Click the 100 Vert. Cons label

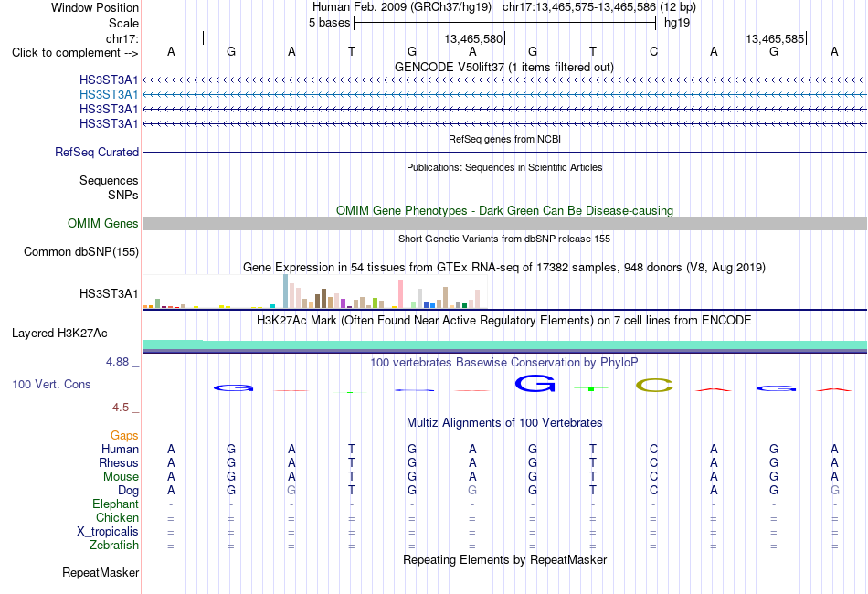51,384
